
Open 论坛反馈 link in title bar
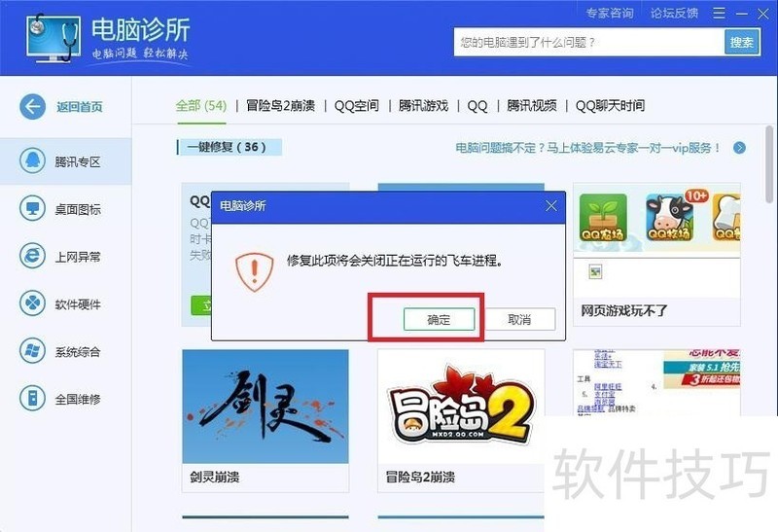(x=674, y=14)
